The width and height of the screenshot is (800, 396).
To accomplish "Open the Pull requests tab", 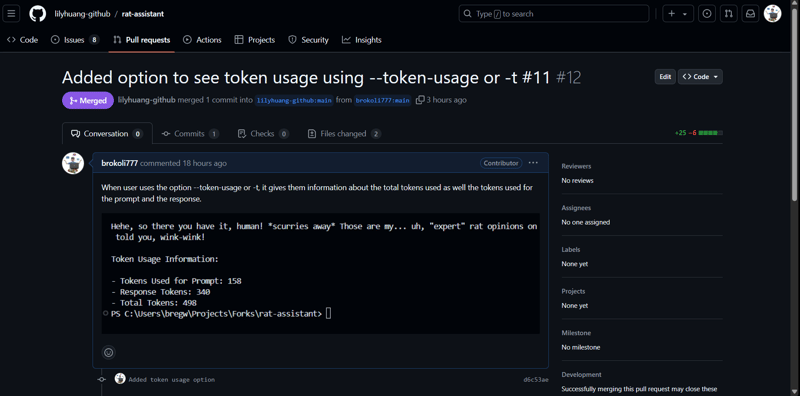I will click(142, 40).
